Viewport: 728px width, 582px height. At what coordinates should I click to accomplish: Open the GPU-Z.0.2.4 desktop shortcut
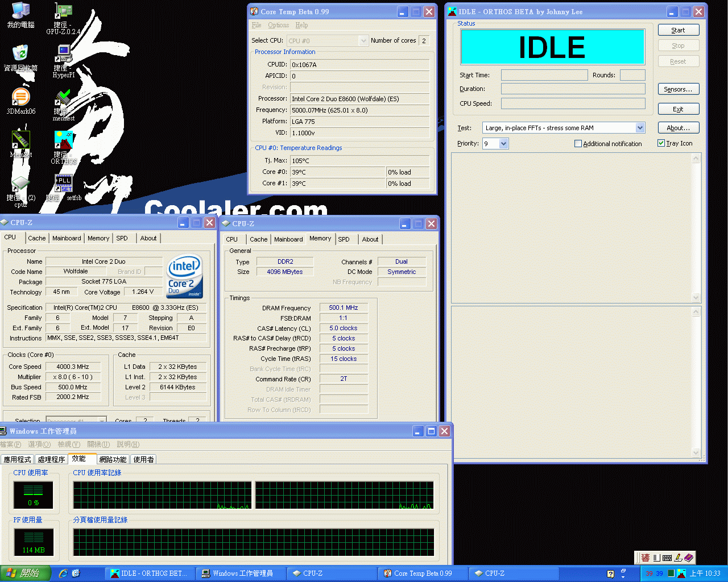[x=63, y=19]
